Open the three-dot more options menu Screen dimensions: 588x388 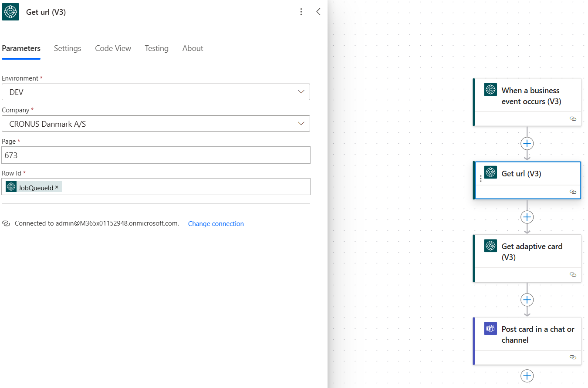(x=301, y=12)
